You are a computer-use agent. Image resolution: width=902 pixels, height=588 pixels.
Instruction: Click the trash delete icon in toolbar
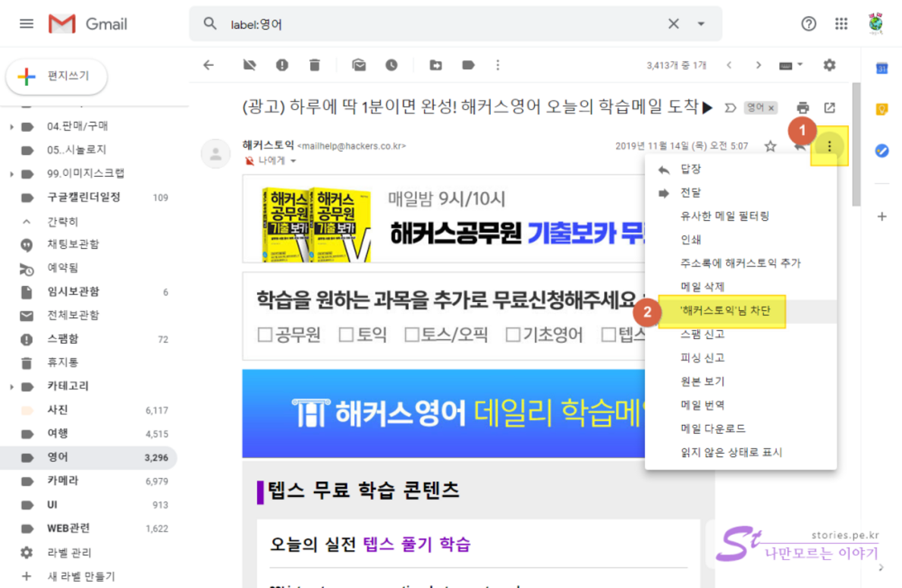click(315, 65)
